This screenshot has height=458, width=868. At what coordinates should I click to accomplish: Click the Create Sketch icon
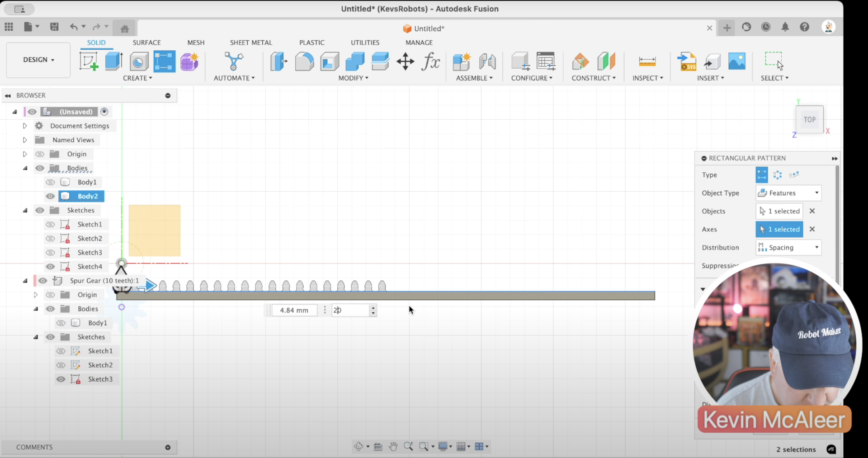point(89,61)
